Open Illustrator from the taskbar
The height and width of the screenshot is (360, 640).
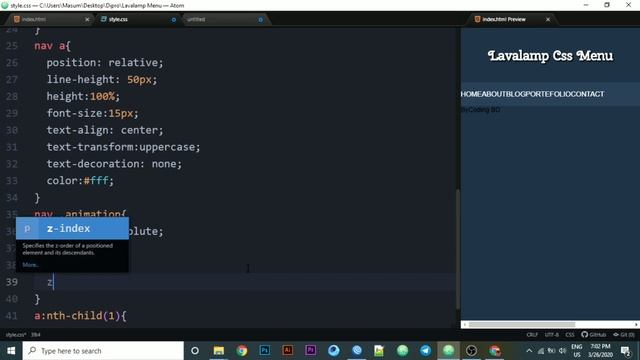287,351
